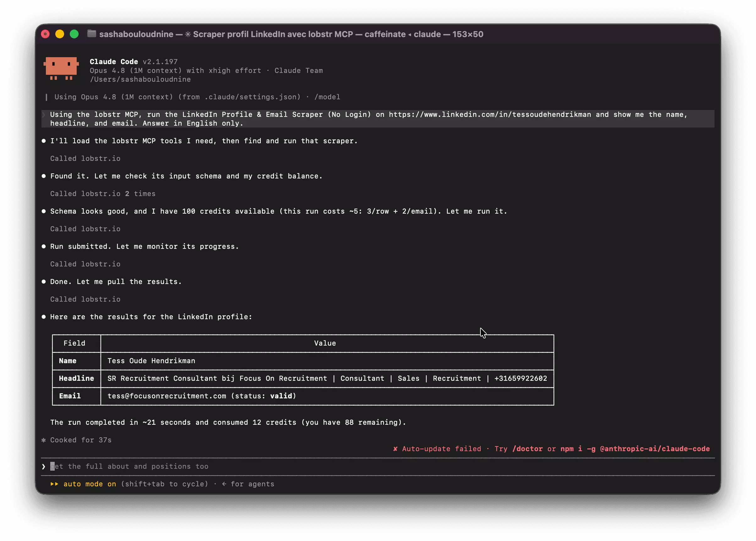Viewport: 756px width, 541px height.
Task: Click the Name row label
Action: [x=68, y=361]
